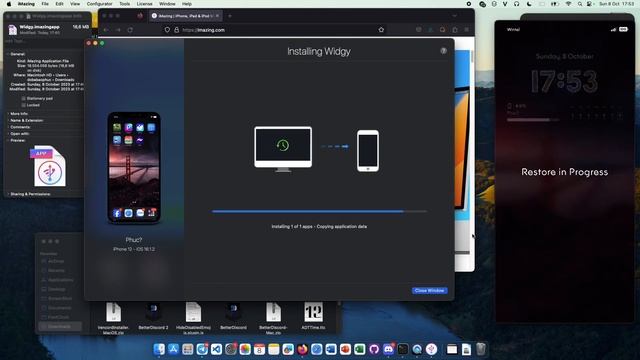Open Finder from the Dock
This screenshot has width=640, height=360.
[159, 349]
